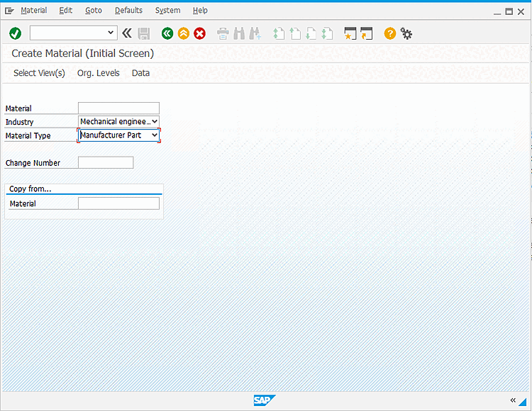Click the Print icon

point(223,33)
